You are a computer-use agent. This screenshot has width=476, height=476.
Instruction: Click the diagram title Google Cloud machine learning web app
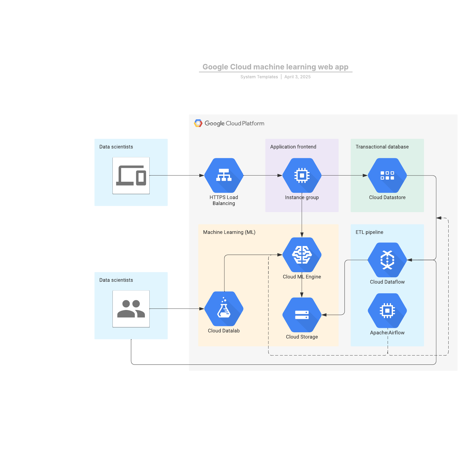[x=275, y=67]
